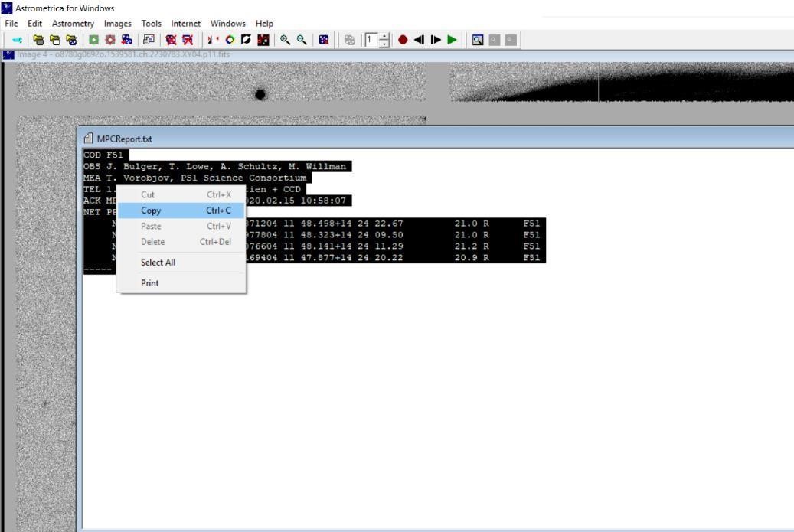
Task: Click the observation row ending 24 09.50
Action: pyautogui.click(x=395, y=235)
